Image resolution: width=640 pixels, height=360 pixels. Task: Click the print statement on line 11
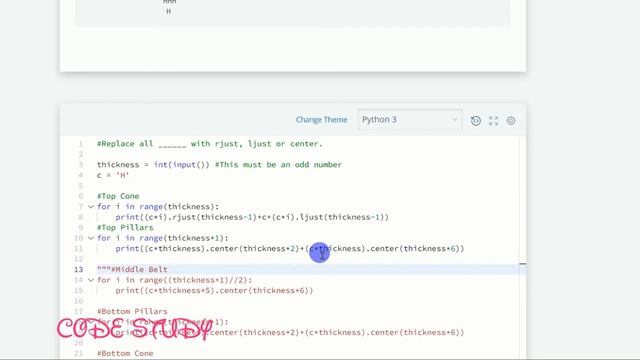coord(290,249)
